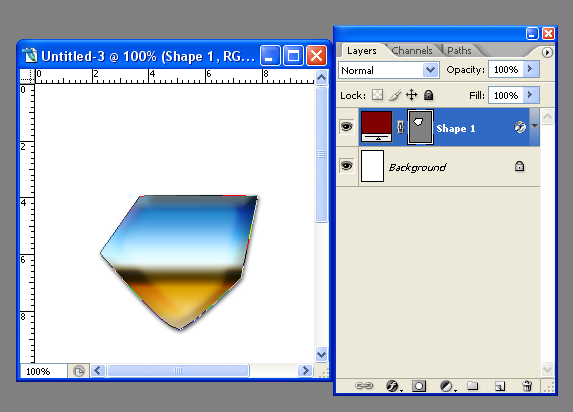Click the Fill value field
This screenshot has width=573, height=412.
(x=506, y=95)
